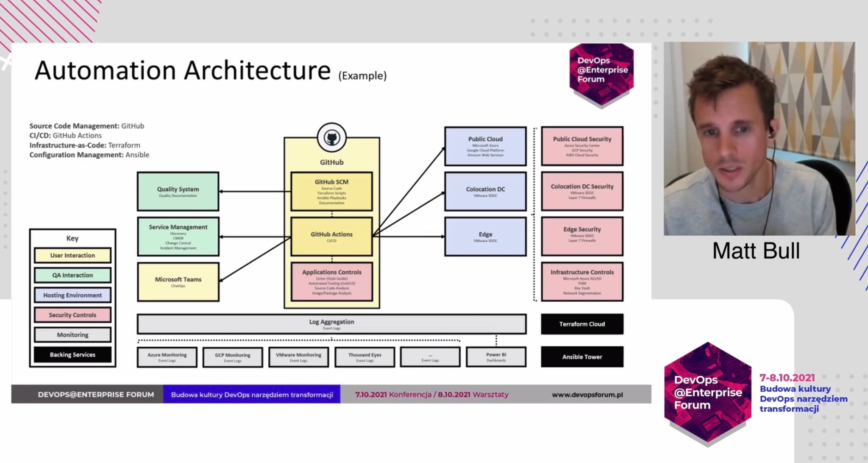Select the 'Security Controls' key swatch
The width and height of the screenshot is (868, 463).
point(72,315)
